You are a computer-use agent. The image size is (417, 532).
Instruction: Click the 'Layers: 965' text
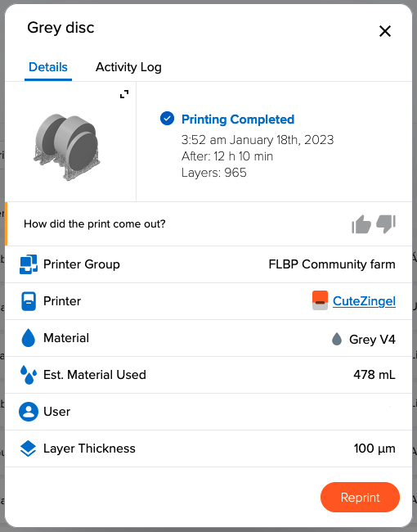tap(214, 173)
